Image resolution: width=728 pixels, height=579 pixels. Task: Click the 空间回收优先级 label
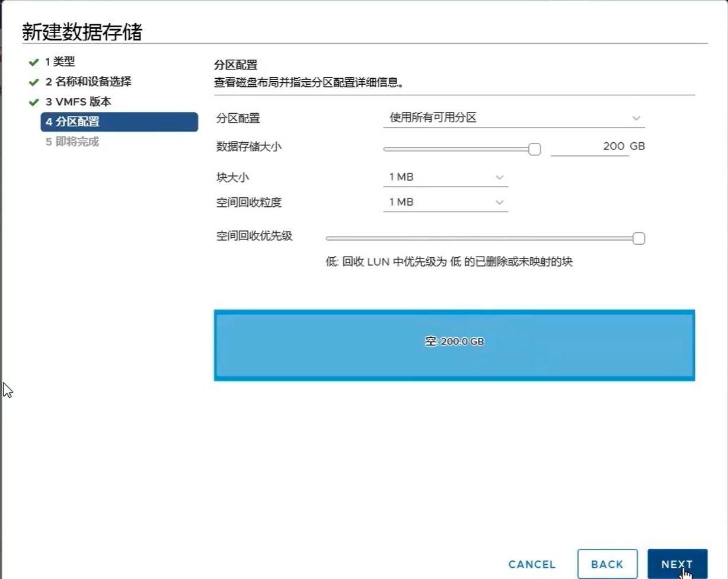254,236
